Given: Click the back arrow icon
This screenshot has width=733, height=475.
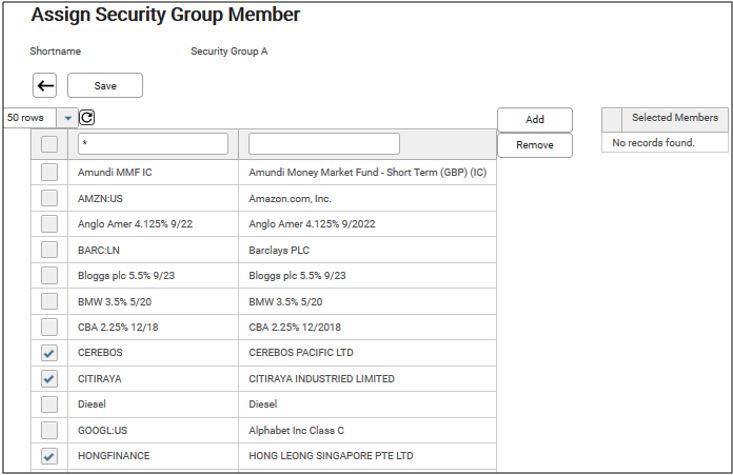Looking at the screenshot, I should (x=45, y=86).
